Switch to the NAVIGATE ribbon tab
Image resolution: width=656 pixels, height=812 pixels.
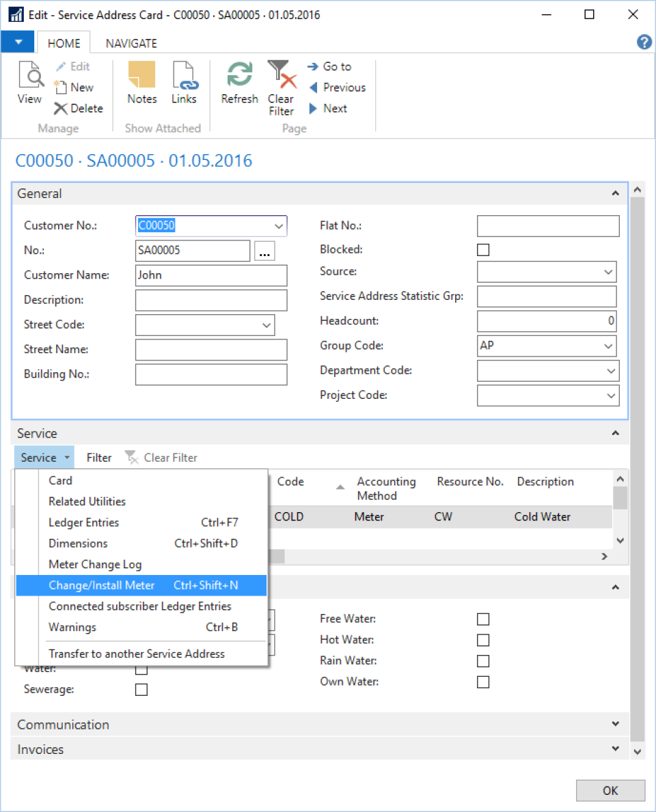pyautogui.click(x=131, y=44)
